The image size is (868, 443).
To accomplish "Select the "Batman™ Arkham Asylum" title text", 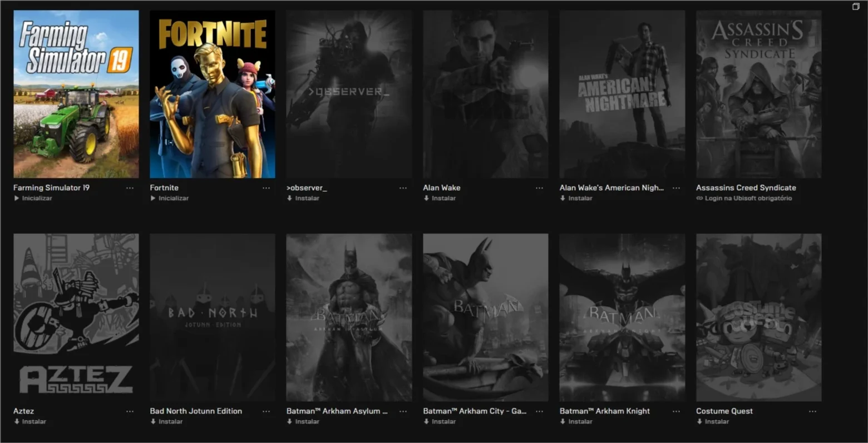I will [337, 411].
